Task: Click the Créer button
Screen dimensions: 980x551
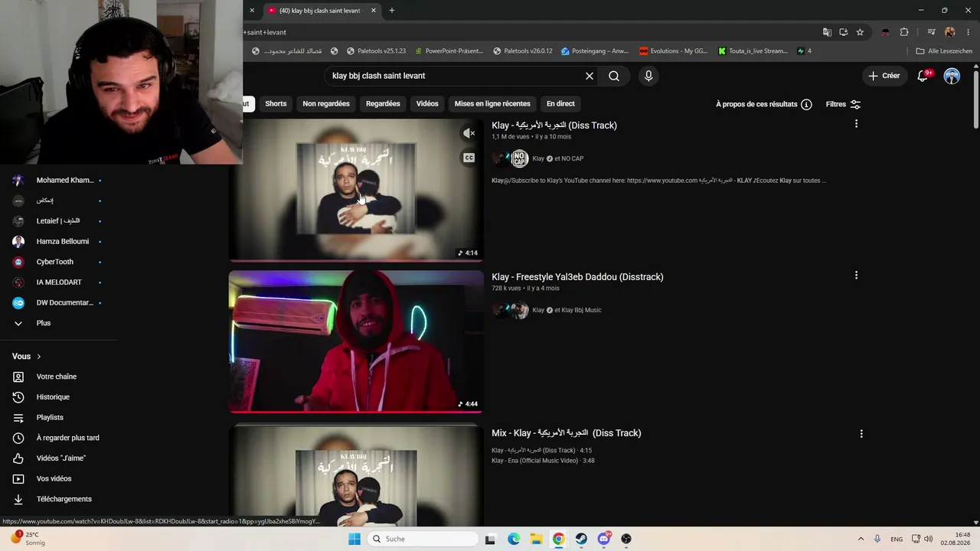Action: [x=884, y=76]
